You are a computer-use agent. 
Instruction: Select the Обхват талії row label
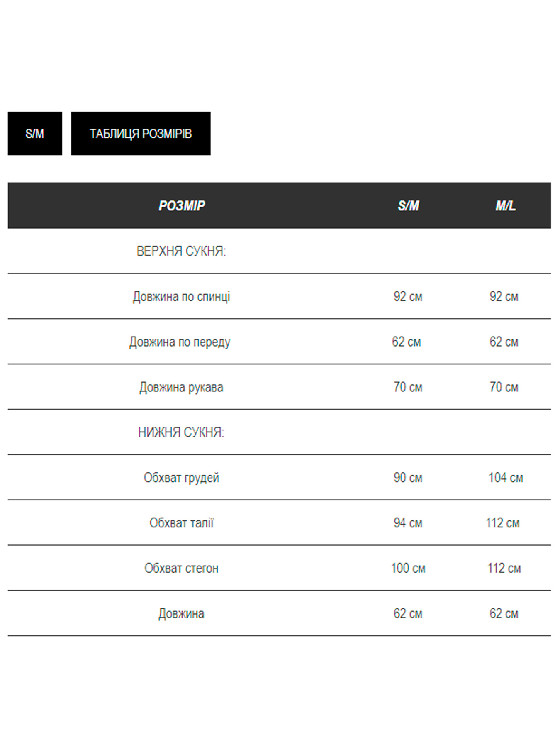[181, 523]
